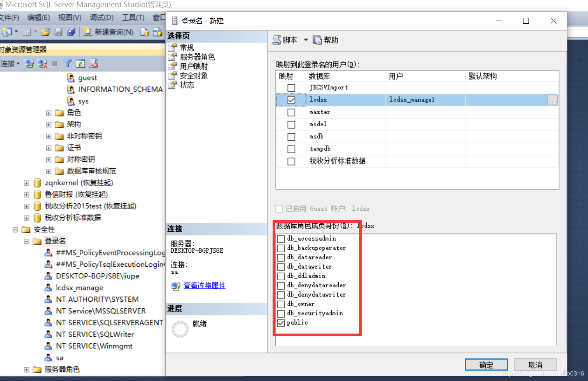Select NT AUTHORITY\SYSTEM login
This screenshot has width=588, height=381.
coord(97,299)
